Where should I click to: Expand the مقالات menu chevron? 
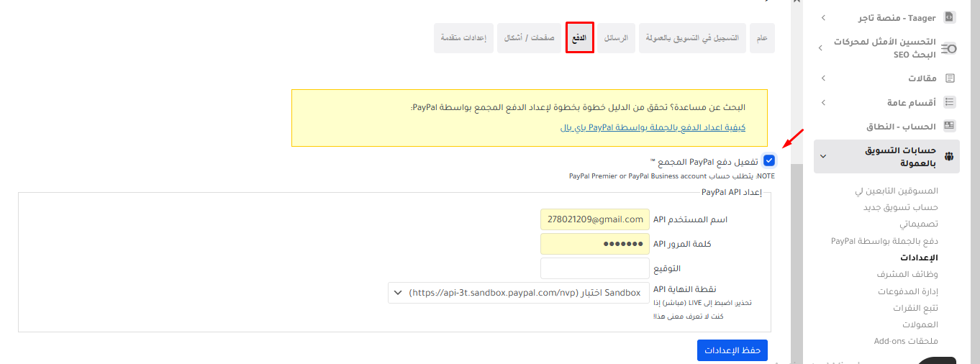click(823, 78)
